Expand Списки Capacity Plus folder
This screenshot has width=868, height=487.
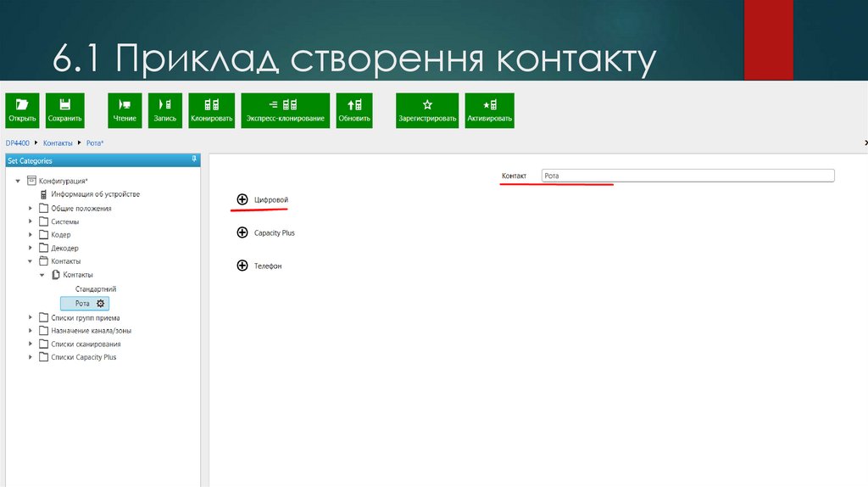click(x=31, y=357)
